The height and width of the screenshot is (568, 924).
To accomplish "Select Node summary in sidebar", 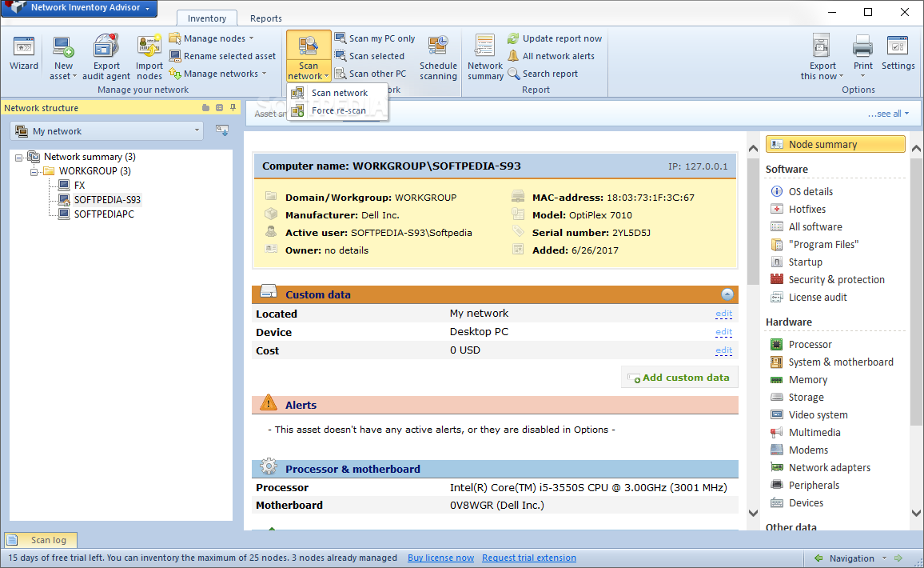I will pyautogui.click(x=835, y=145).
